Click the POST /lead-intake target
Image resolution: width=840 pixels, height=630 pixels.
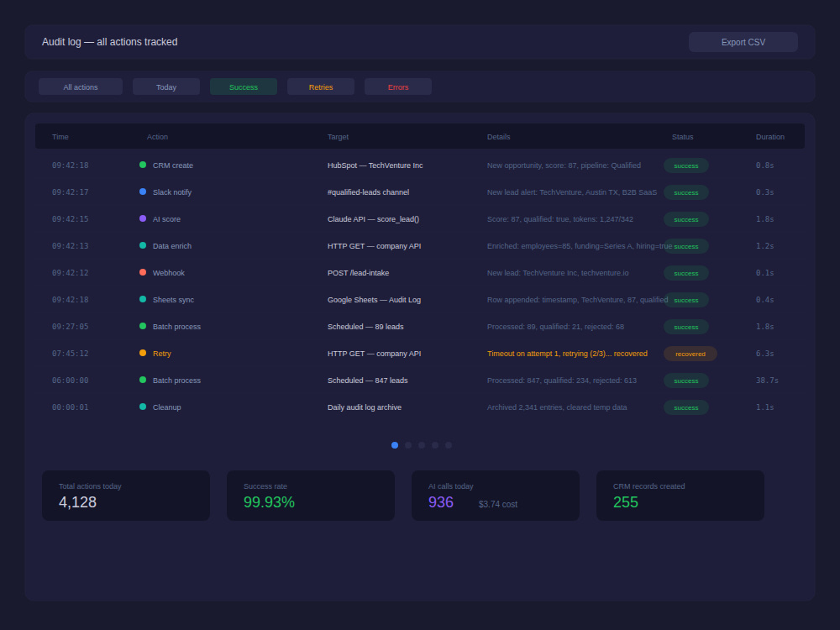coord(359,273)
